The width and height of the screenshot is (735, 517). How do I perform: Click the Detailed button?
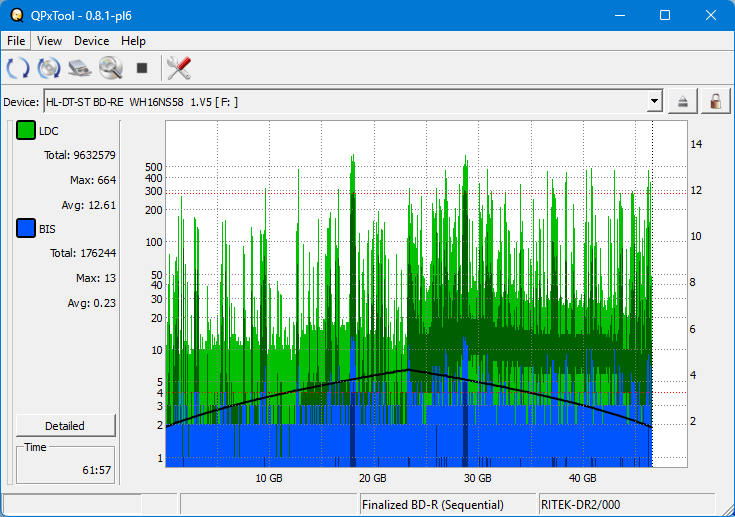pyautogui.click(x=65, y=425)
